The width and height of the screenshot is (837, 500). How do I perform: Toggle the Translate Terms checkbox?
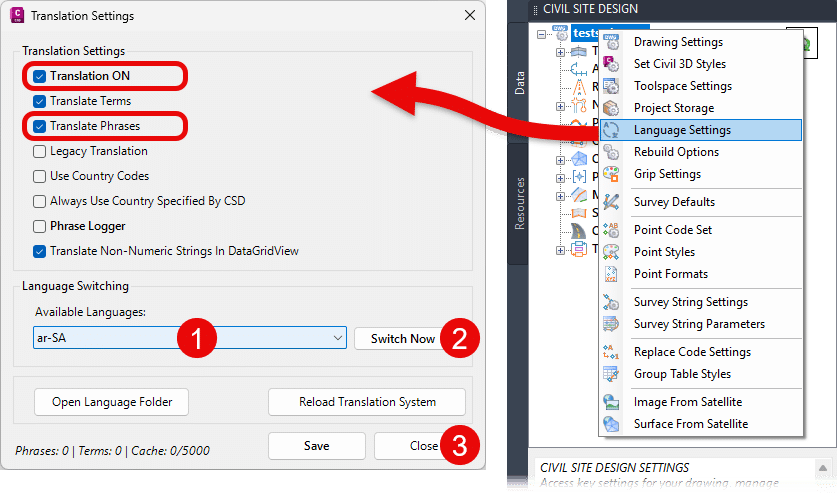click(x=40, y=101)
